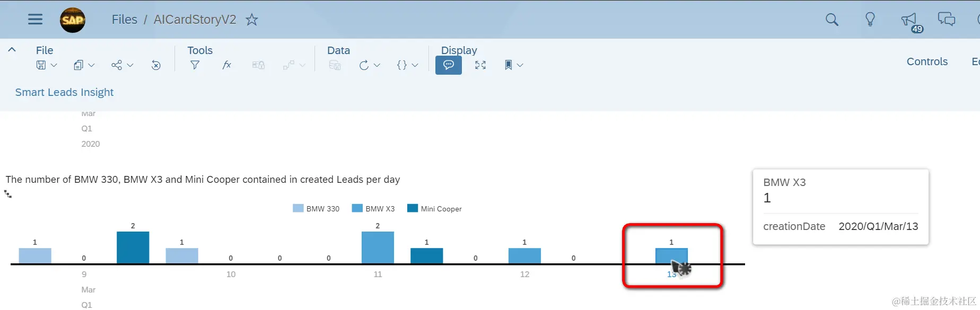The image size is (980, 310).
Task: Open the Formula bar fx tool
Action: [x=226, y=65]
